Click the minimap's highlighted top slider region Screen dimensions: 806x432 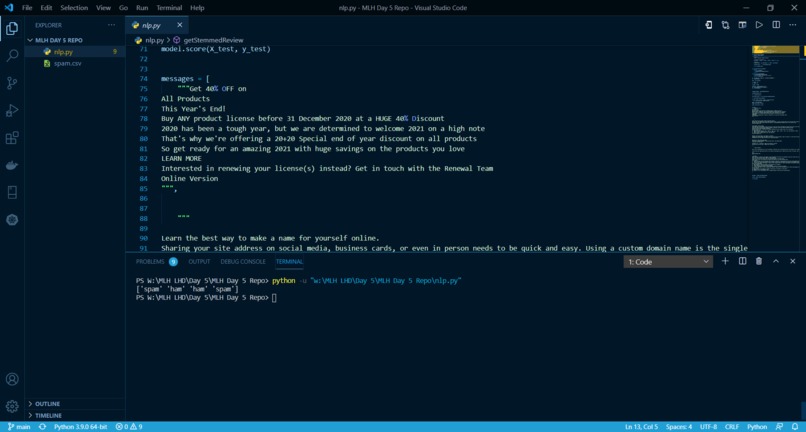click(776, 49)
